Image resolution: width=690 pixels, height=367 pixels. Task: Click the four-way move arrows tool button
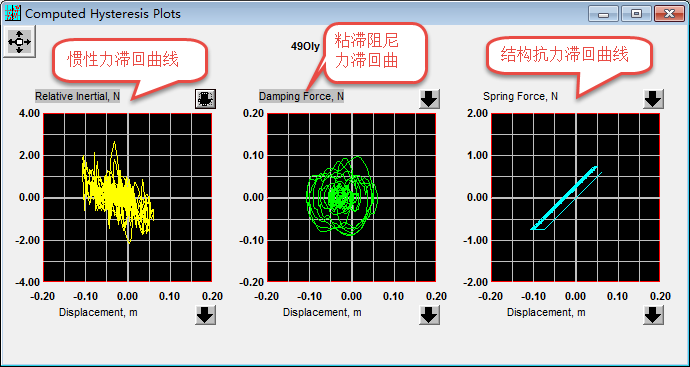point(19,41)
